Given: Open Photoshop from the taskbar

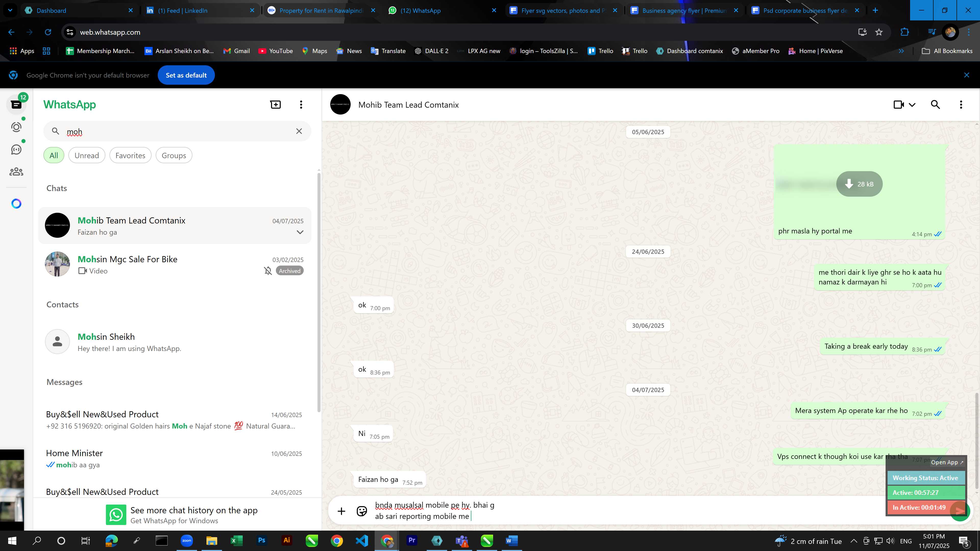Looking at the screenshot, I should 261,540.
